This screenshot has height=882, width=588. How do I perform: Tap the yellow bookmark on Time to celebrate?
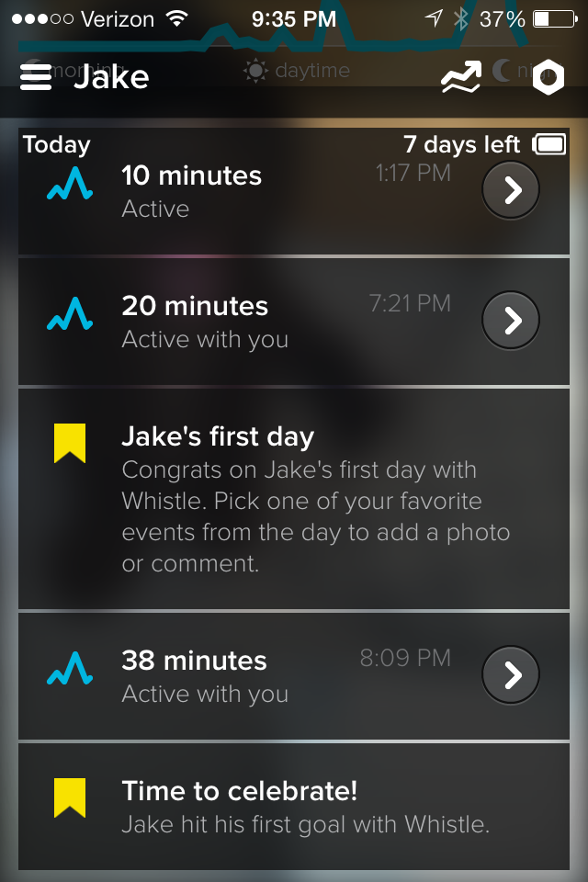(x=70, y=797)
